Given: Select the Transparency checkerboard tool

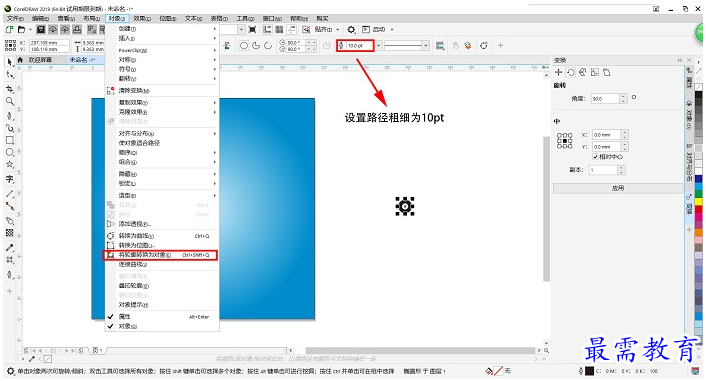Looking at the screenshot, I should [9, 233].
